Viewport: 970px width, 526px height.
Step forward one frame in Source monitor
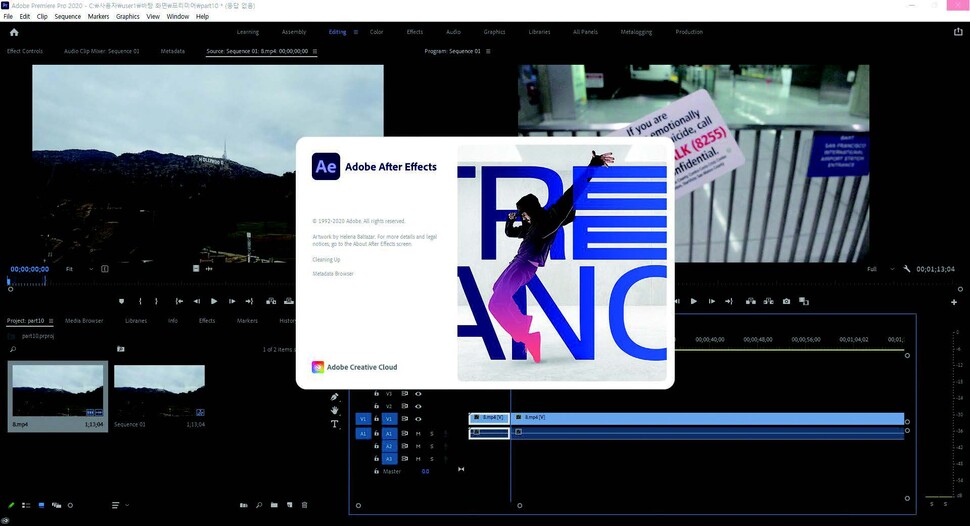tap(232, 301)
